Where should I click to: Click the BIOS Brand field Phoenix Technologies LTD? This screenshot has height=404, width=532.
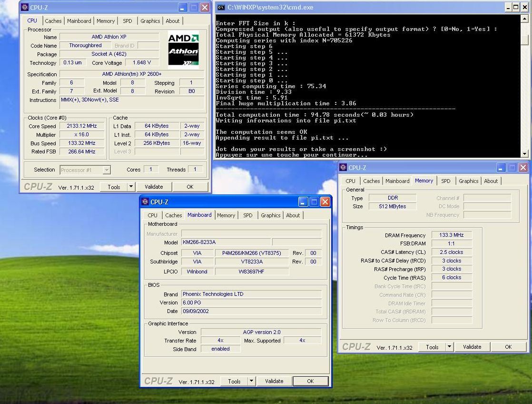tap(251, 294)
